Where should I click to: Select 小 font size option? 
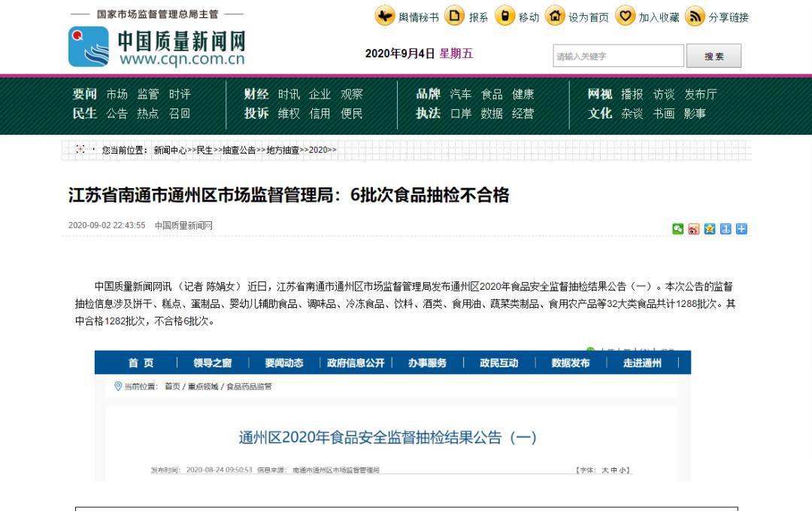click(622, 468)
